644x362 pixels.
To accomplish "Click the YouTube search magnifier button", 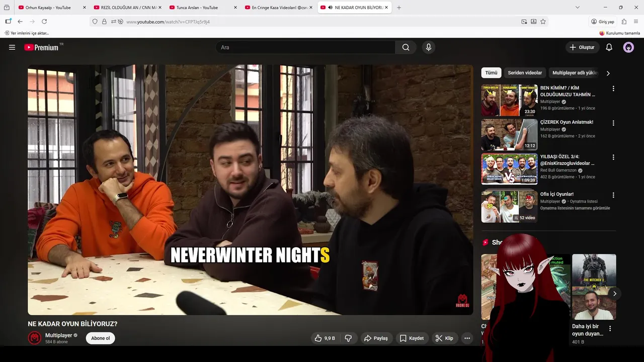I will tap(406, 47).
